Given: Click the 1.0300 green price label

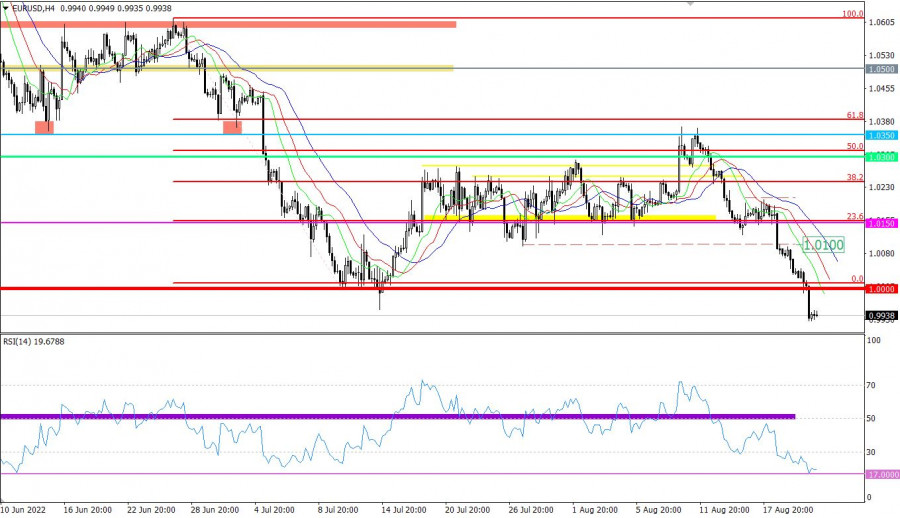Looking at the screenshot, I should [x=881, y=157].
